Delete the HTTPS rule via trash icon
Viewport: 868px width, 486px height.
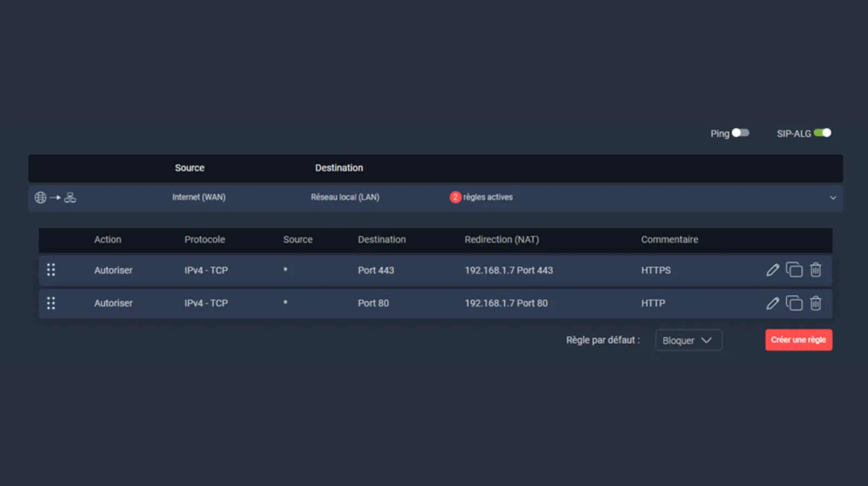point(815,270)
